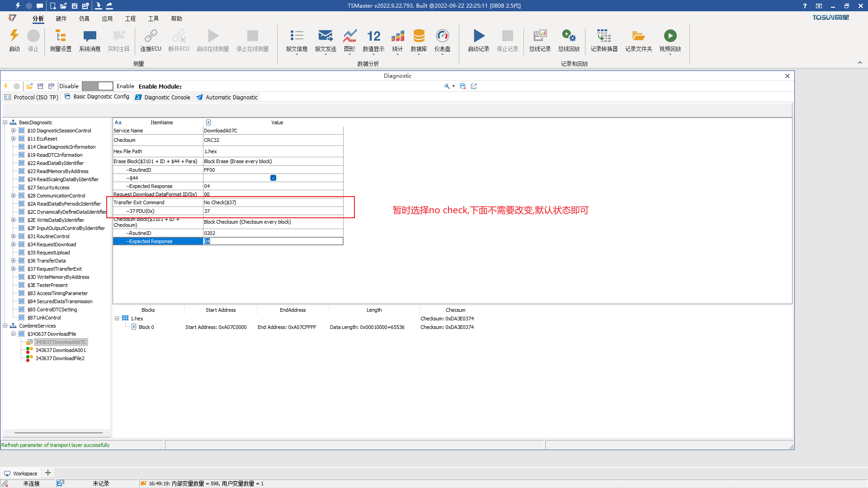Click the save file icon in title bar
This screenshot has width=868, height=488.
click(x=75, y=6)
